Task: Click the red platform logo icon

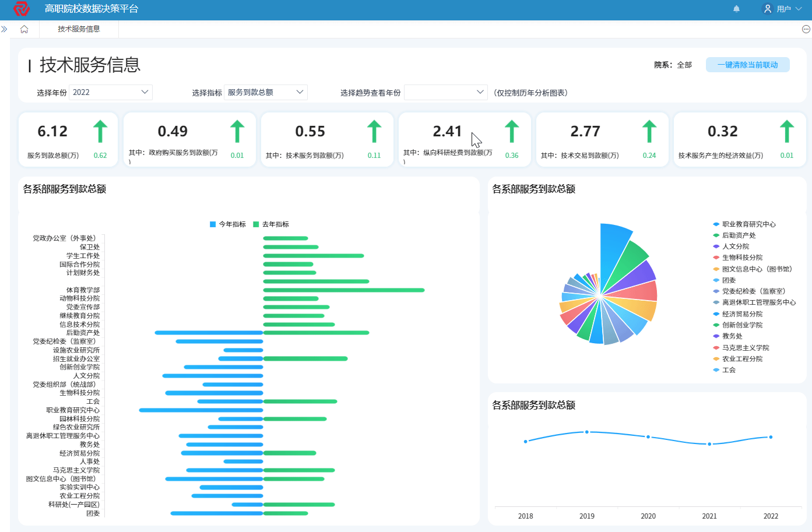Action: coord(22,9)
